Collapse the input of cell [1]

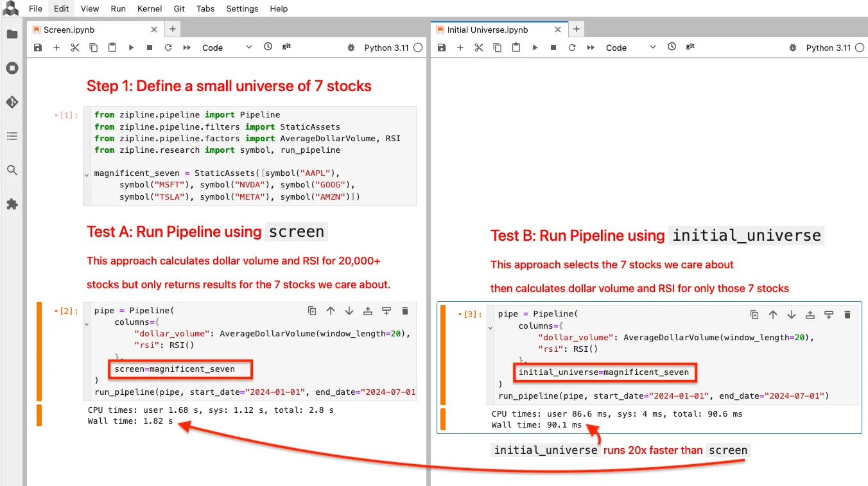(x=87, y=174)
